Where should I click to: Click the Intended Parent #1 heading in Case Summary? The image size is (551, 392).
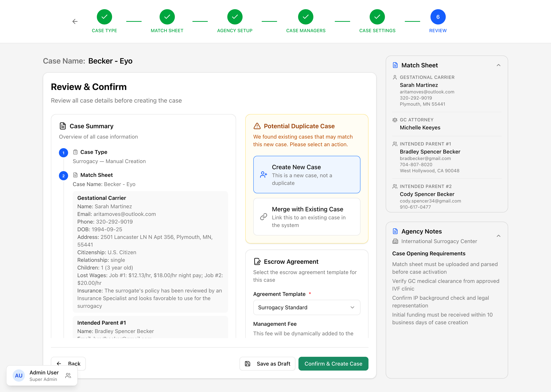102,323
